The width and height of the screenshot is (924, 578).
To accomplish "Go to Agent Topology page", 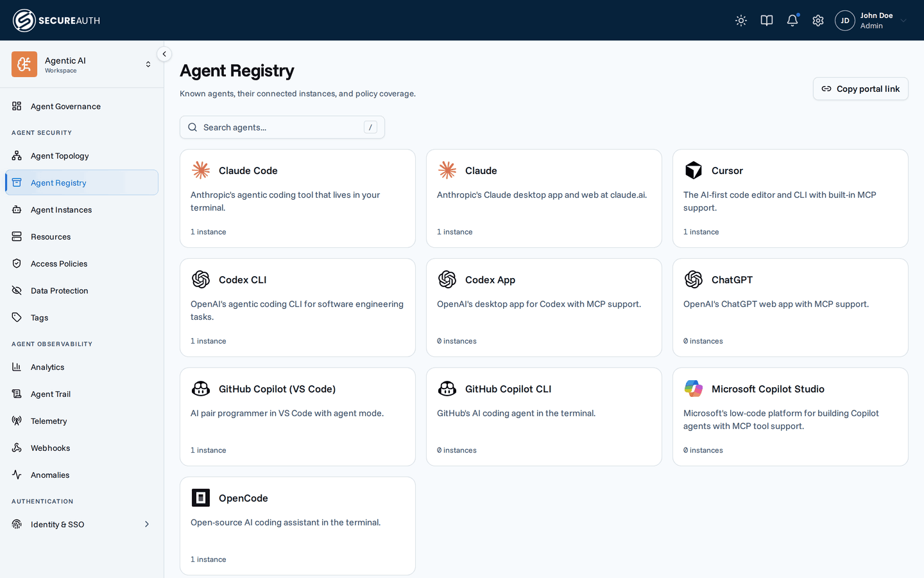I will (81, 155).
